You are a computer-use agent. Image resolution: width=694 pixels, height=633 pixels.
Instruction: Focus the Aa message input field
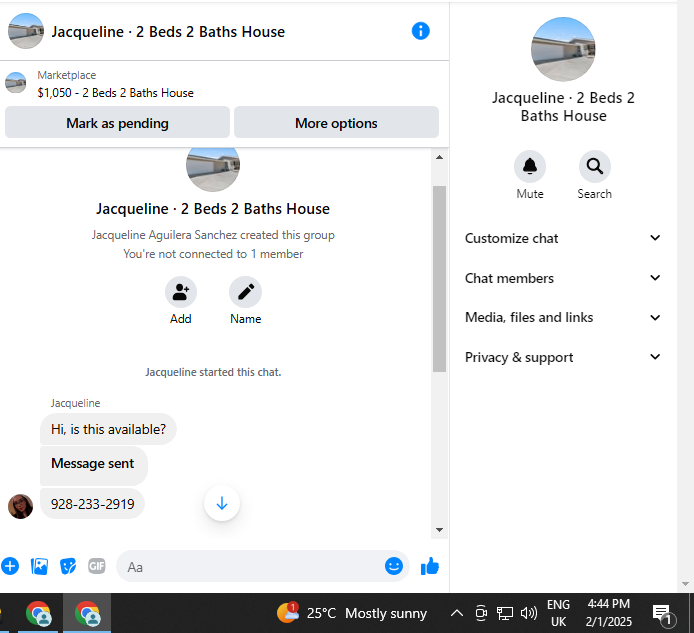click(x=252, y=567)
